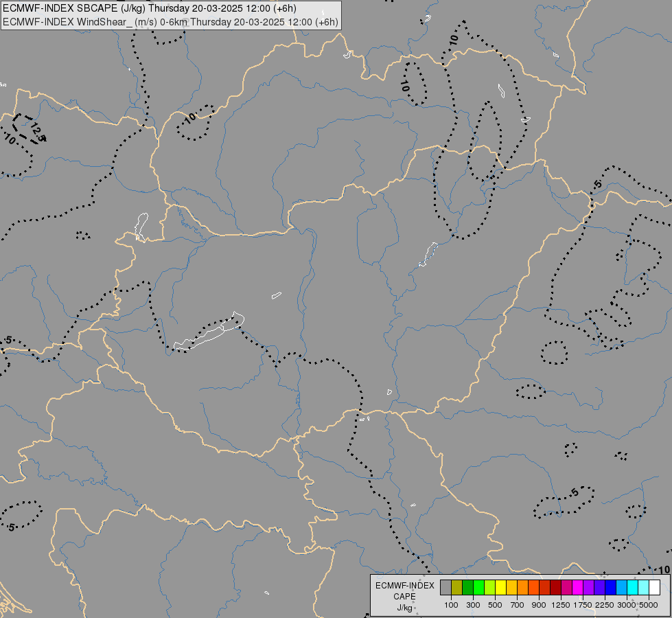The width and height of the screenshot is (672, 618).
Task: Click the '3000' legend value
Action: coord(627,605)
